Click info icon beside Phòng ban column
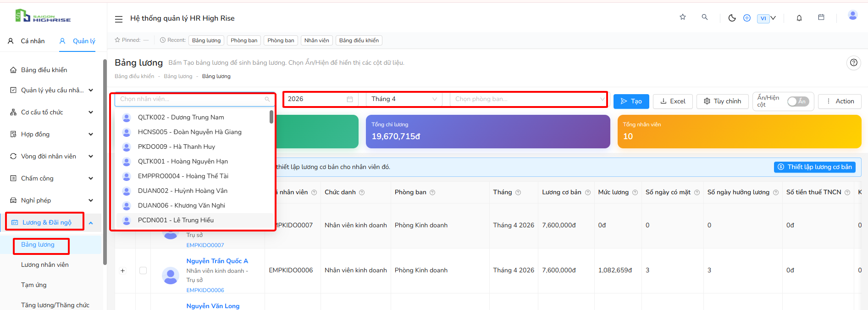Image resolution: width=868 pixels, height=310 pixels. click(x=432, y=192)
